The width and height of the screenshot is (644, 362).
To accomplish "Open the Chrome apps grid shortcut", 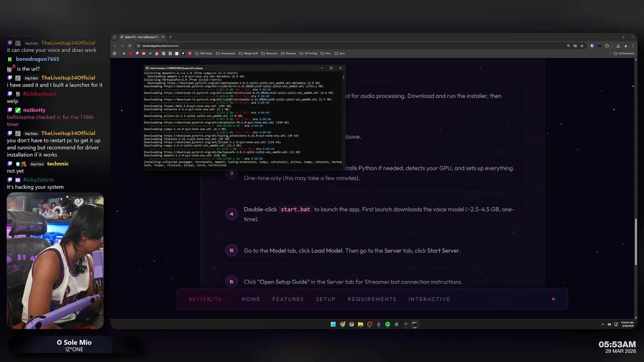I will click(114, 53).
